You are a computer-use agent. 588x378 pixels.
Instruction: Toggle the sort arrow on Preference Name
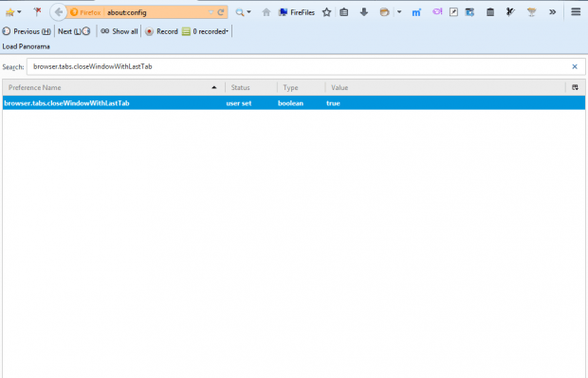[x=214, y=88]
